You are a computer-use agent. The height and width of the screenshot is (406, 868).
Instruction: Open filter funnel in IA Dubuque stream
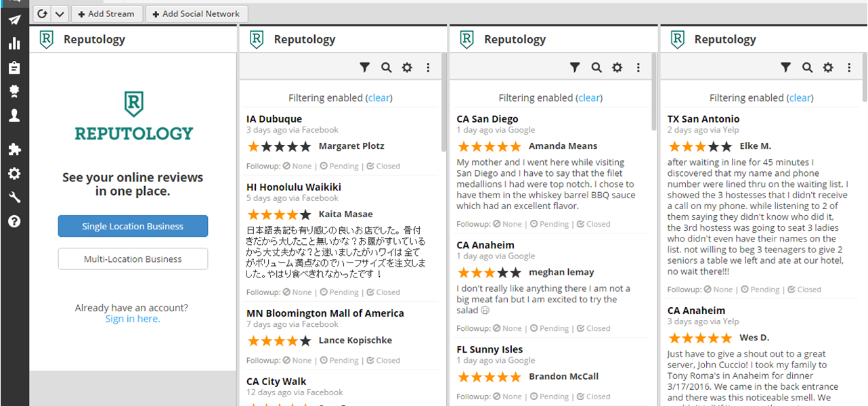[x=365, y=67]
